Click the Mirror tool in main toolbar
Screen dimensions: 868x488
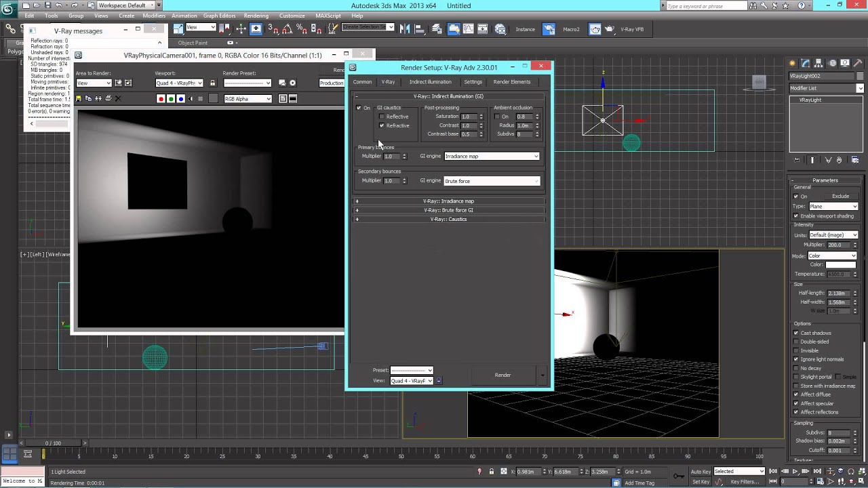click(x=405, y=29)
